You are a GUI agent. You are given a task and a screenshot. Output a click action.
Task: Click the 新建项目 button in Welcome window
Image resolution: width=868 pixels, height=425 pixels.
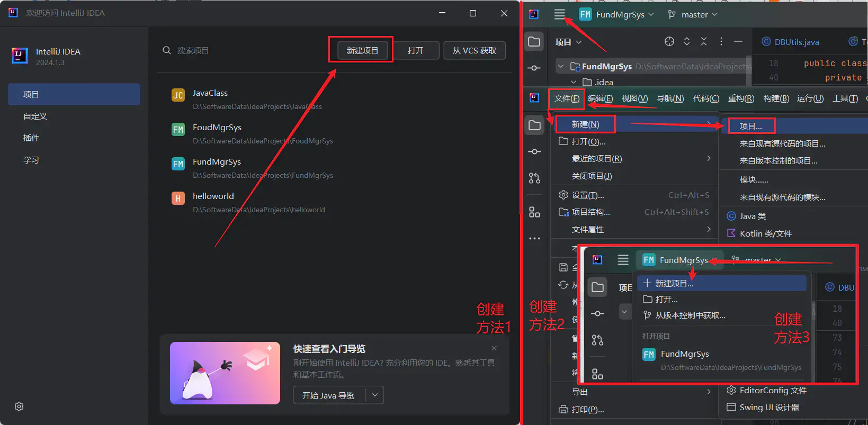[x=362, y=50]
